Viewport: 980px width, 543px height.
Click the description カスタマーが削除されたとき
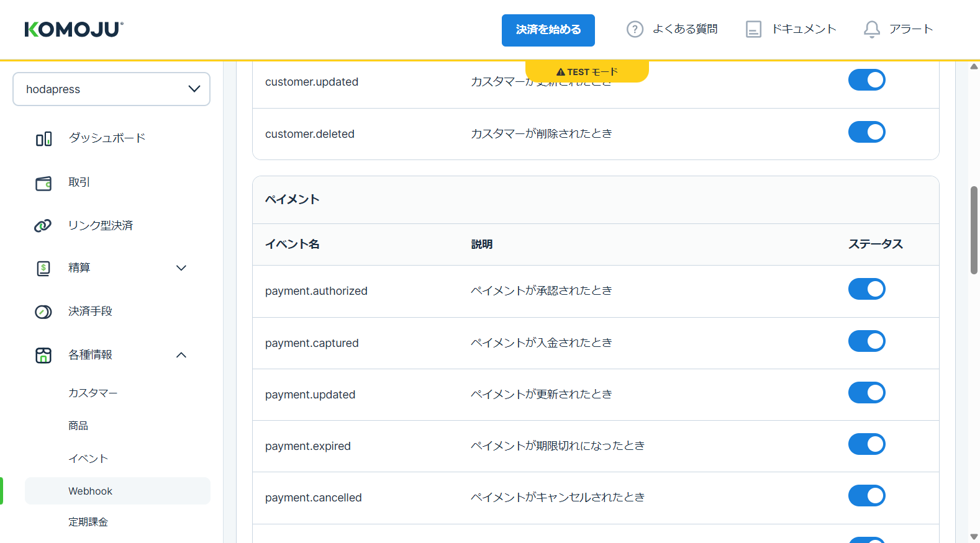pyautogui.click(x=542, y=133)
